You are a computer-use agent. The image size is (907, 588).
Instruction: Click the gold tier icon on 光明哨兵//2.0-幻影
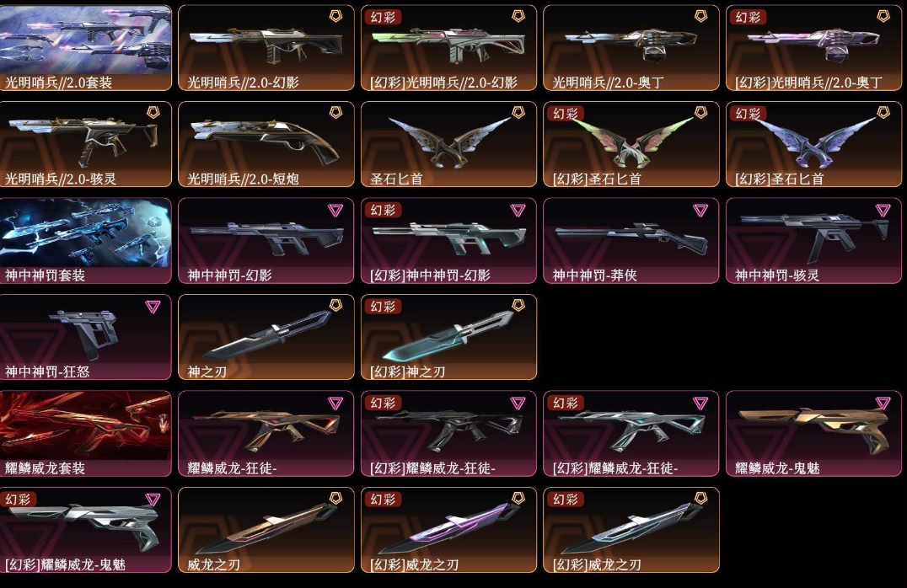(335, 16)
